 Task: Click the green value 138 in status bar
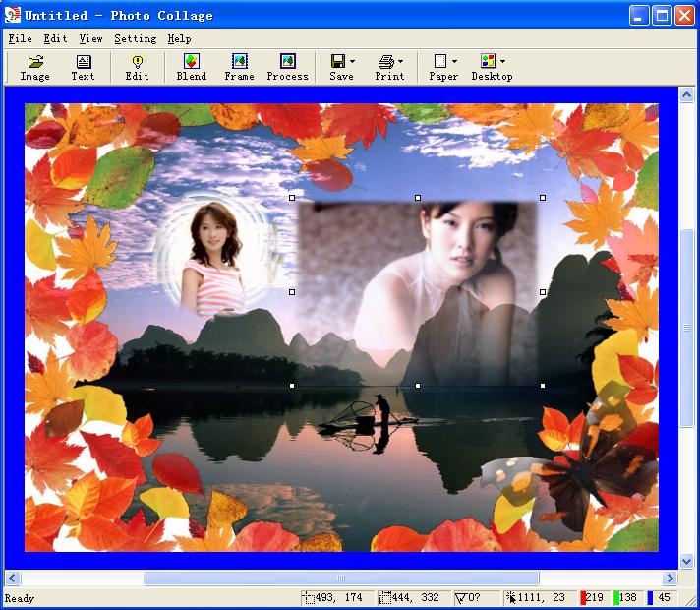coord(626,597)
